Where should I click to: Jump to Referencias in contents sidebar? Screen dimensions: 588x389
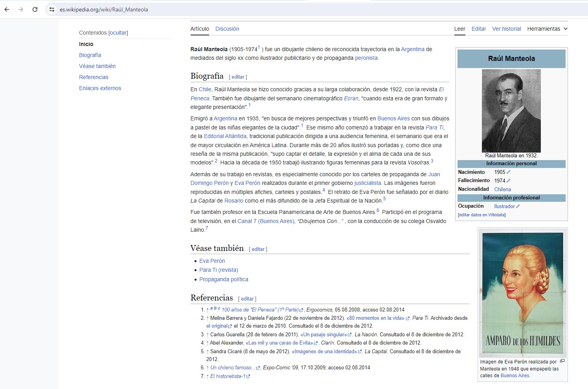click(94, 77)
